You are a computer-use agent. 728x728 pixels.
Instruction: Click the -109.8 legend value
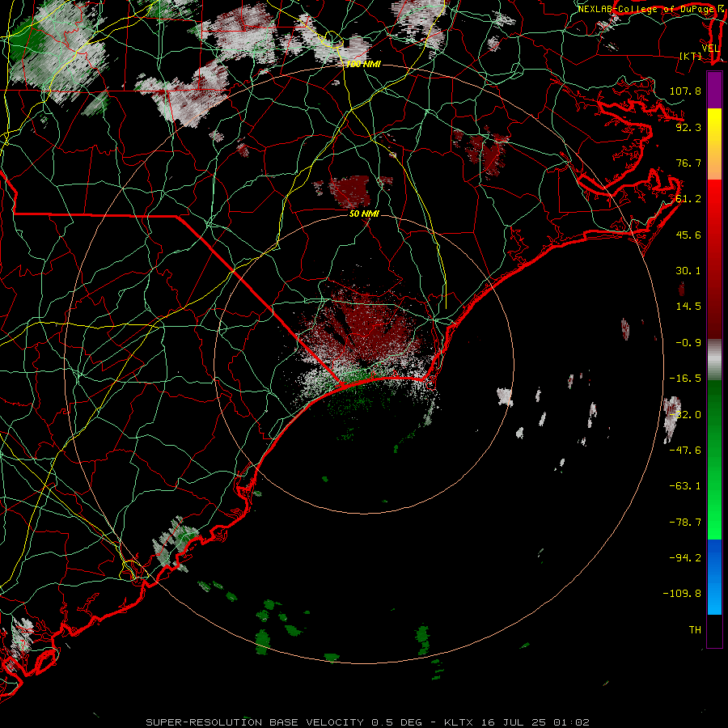tap(682, 594)
